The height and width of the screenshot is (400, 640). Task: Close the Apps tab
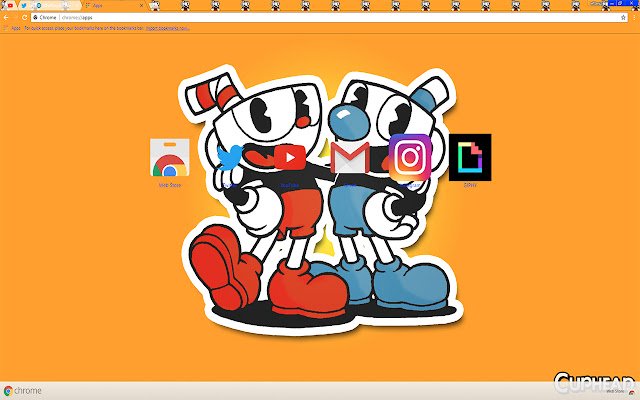click(142, 5)
